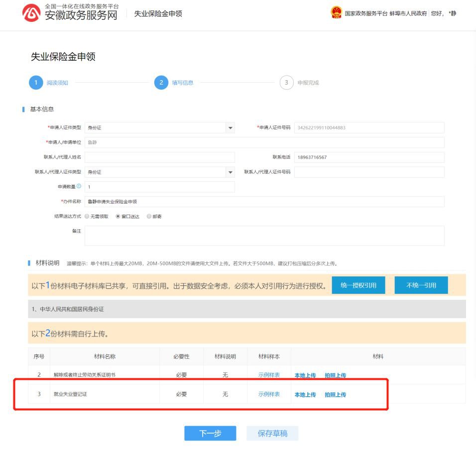Click into the 备注 text area

tap(264, 235)
